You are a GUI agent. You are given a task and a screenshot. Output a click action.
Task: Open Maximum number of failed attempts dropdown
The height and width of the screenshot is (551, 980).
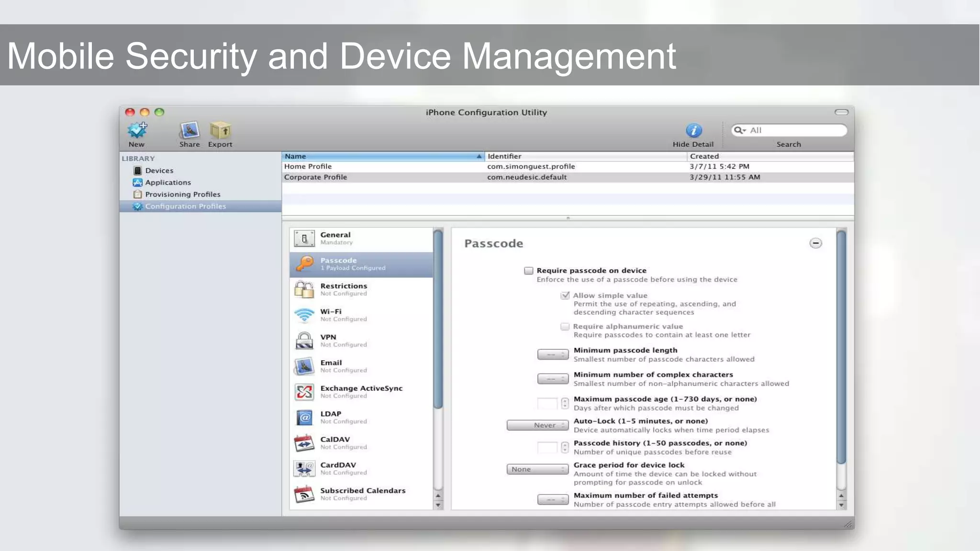[x=553, y=500]
